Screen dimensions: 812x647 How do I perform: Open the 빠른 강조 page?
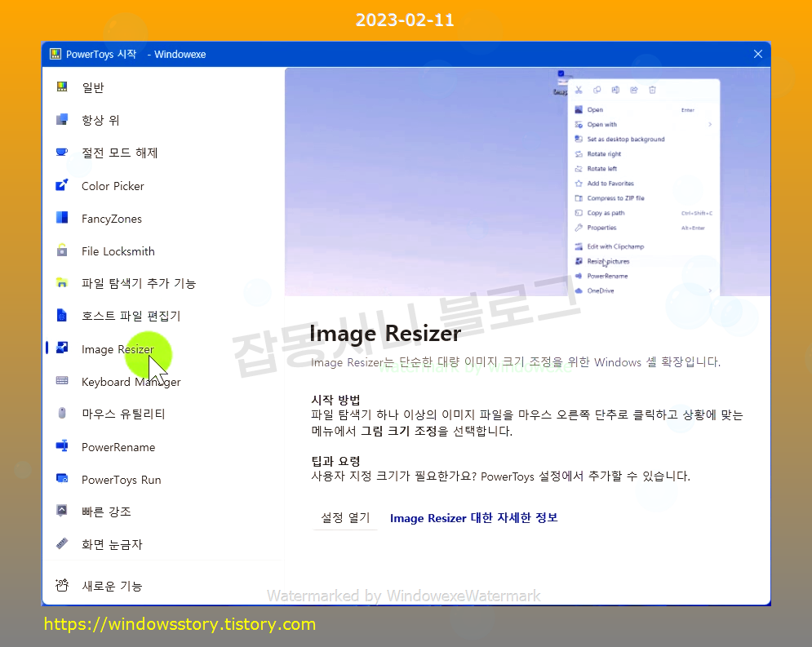106,512
